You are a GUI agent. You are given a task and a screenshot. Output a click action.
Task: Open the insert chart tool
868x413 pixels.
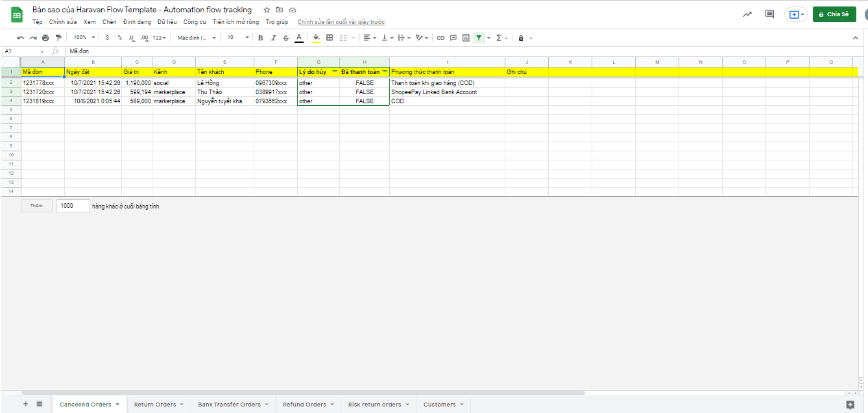(x=466, y=38)
